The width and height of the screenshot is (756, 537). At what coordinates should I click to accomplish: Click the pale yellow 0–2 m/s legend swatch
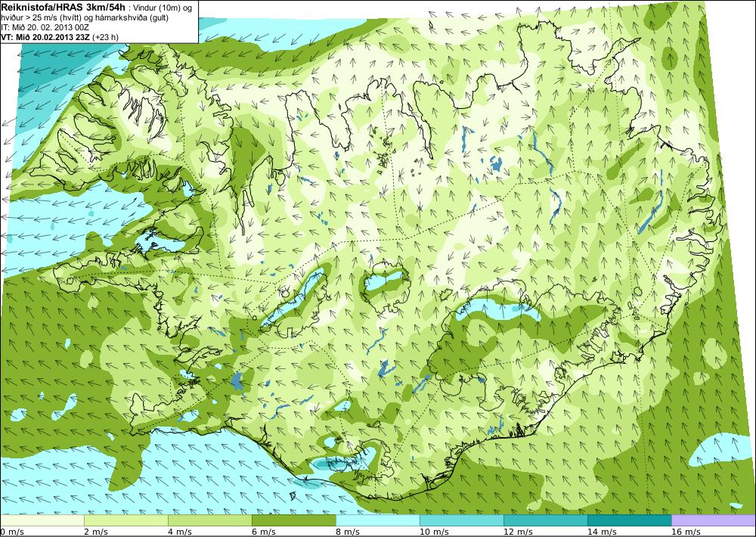coord(42,520)
